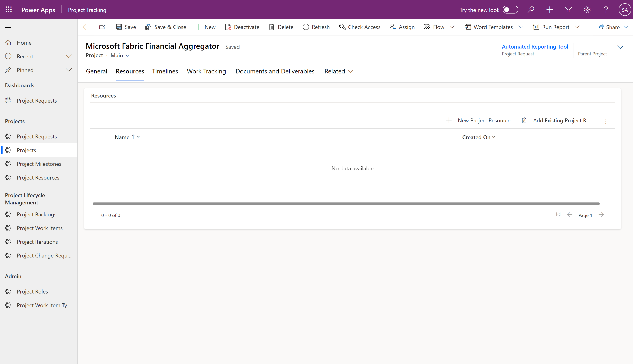Image resolution: width=633 pixels, height=364 pixels.
Task: Click the Power Apps title link
Action: click(38, 10)
